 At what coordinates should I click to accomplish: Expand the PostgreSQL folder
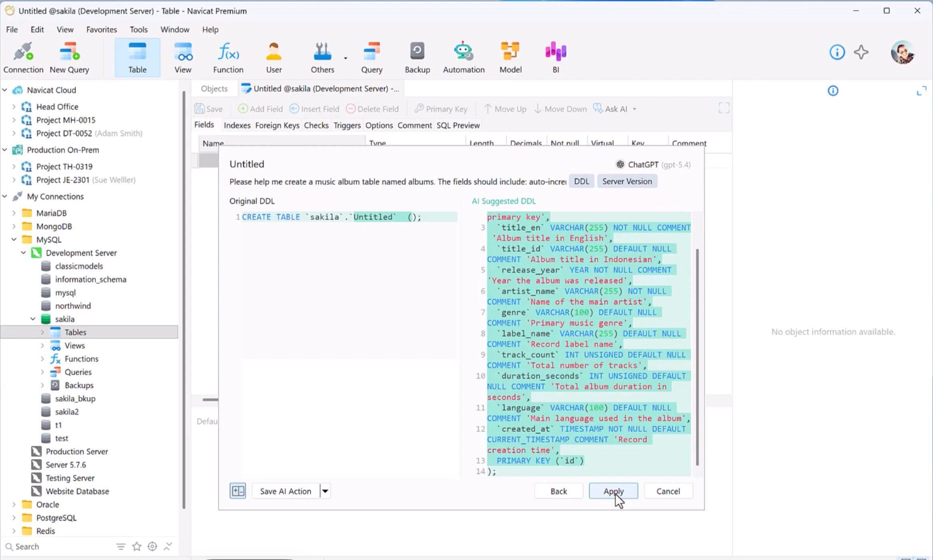tap(14, 518)
